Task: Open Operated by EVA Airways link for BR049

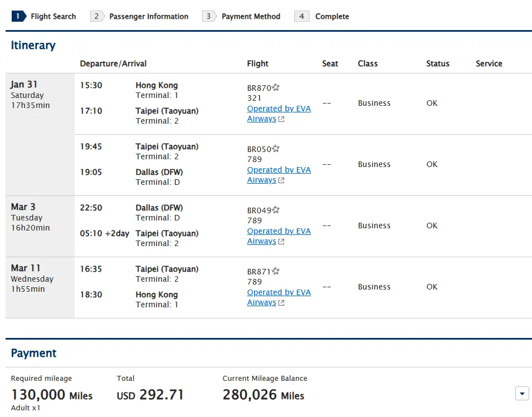Action: tap(279, 236)
